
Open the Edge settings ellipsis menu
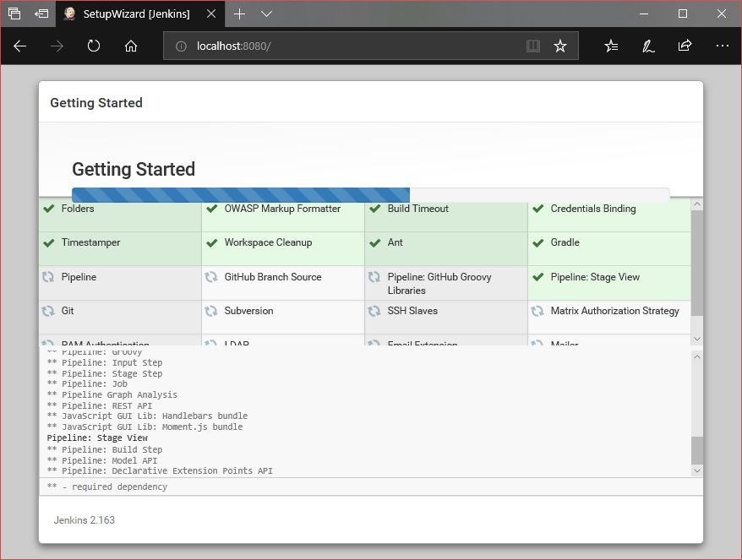[722, 46]
